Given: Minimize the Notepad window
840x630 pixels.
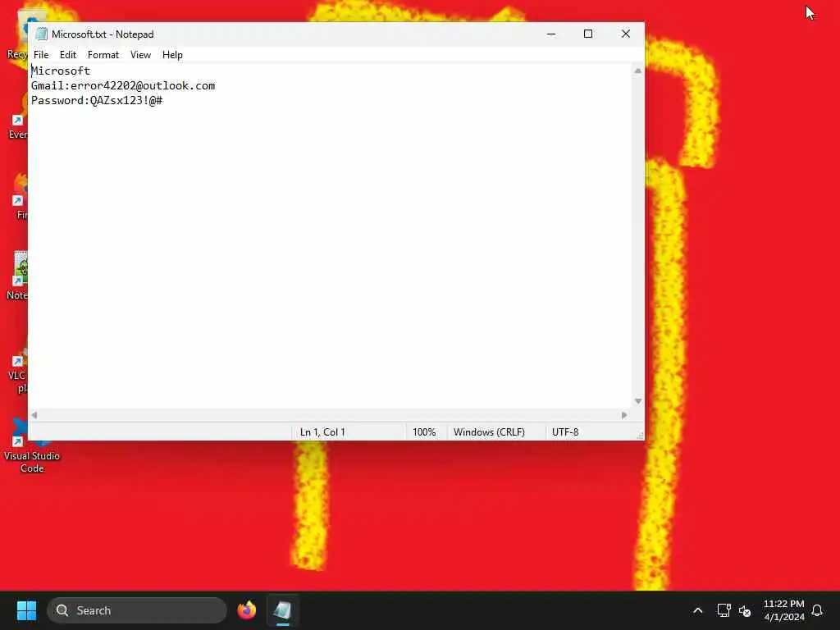Looking at the screenshot, I should click(550, 34).
